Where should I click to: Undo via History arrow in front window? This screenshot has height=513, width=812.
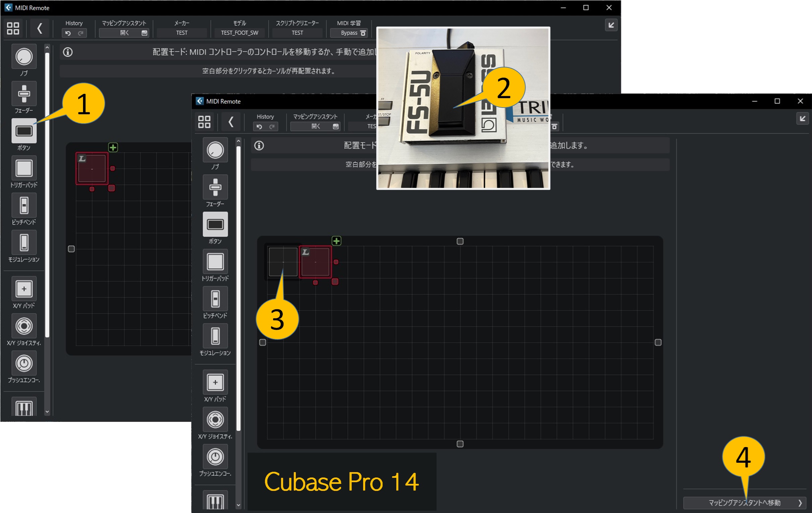(259, 126)
